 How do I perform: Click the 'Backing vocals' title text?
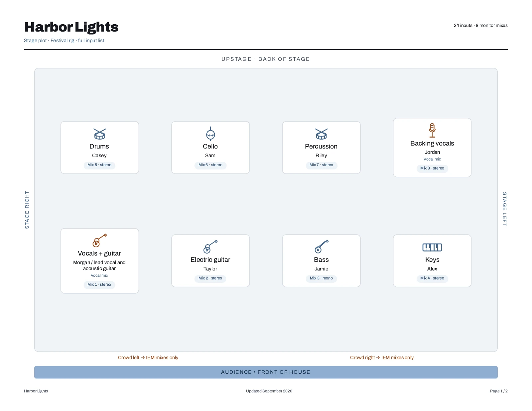432,144
